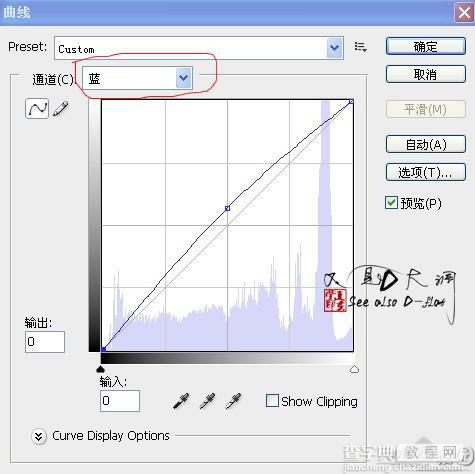Expand Curve Display Options section
The width and height of the screenshot is (475, 474).
pos(39,436)
